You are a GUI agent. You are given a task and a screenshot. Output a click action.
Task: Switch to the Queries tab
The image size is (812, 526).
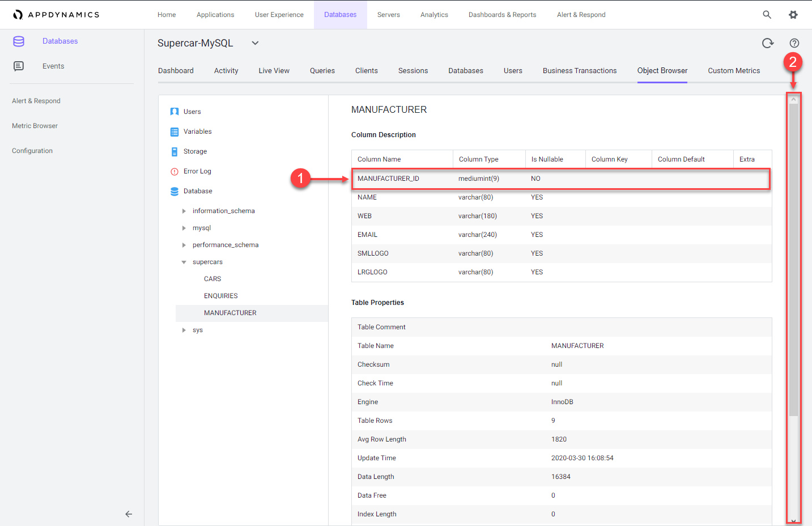322,71
